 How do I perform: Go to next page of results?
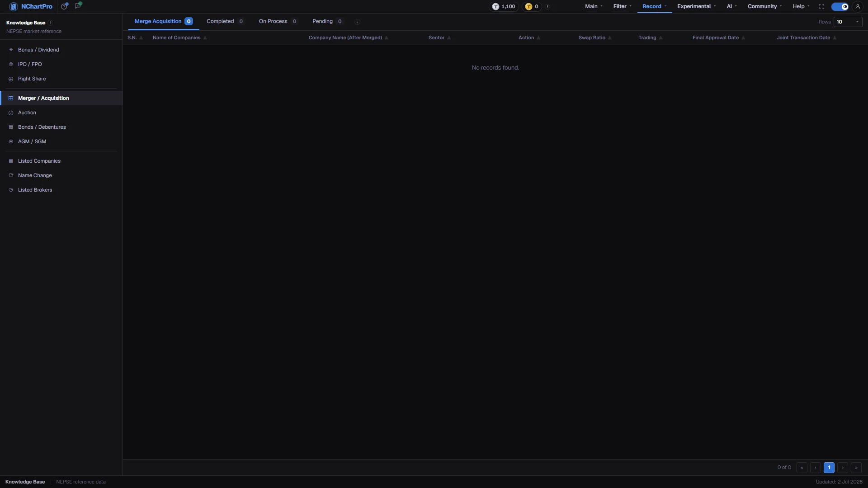pyautogui.click(x=843, y=468)
